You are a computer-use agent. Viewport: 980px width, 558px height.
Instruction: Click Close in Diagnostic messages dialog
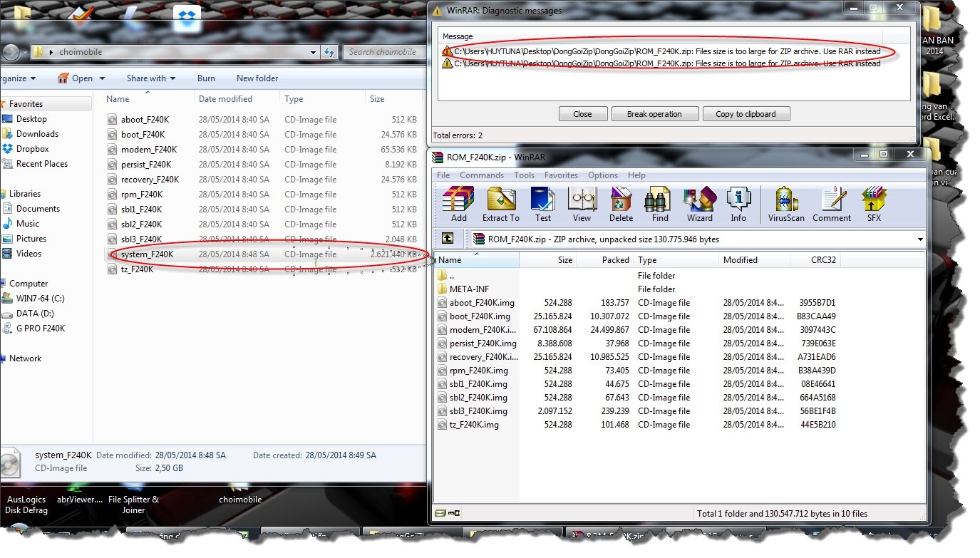tap(582, 114)
